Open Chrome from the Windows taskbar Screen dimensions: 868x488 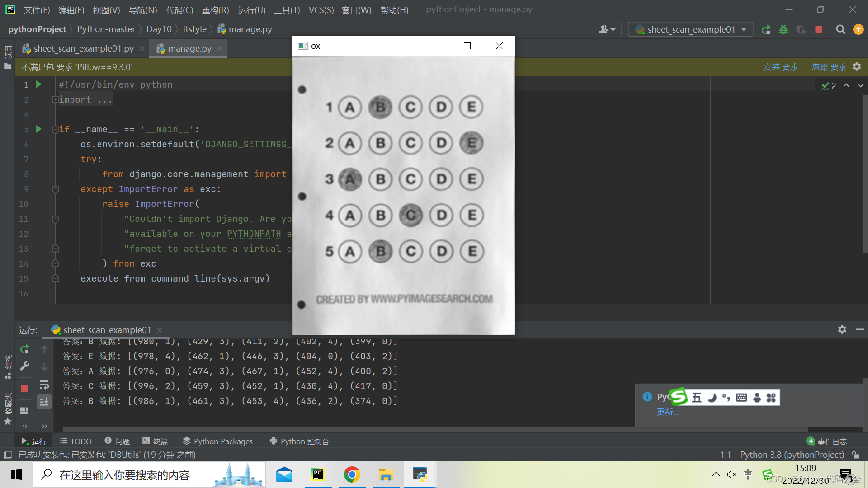coord(352,474)
